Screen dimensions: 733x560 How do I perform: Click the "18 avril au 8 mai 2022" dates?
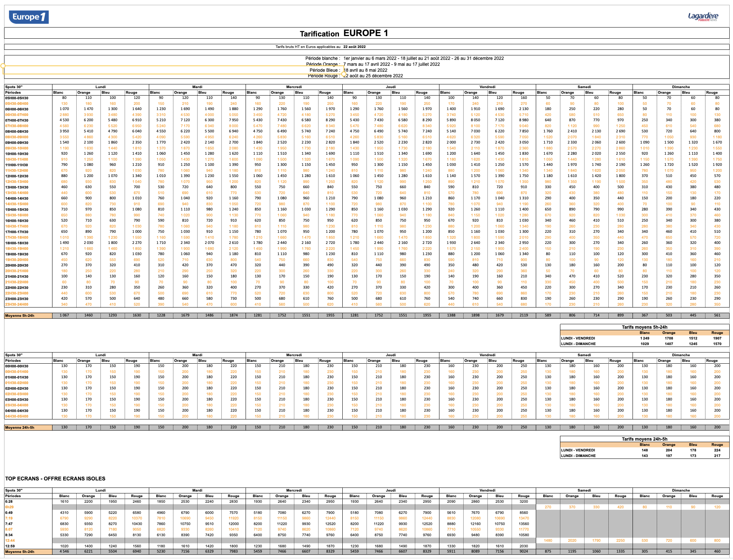click(365, 70)
